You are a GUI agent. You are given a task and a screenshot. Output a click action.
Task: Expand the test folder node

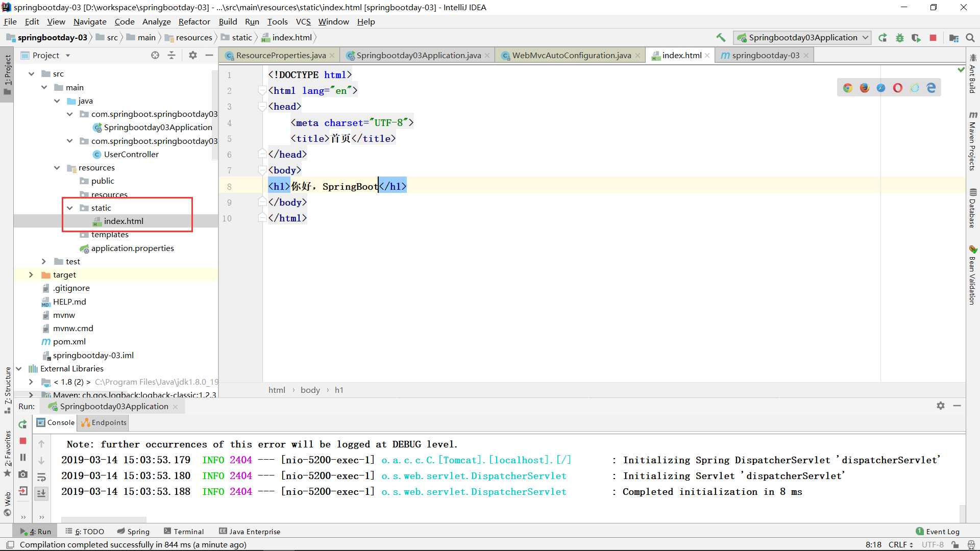pyautogui.click(x=44, y=261)
